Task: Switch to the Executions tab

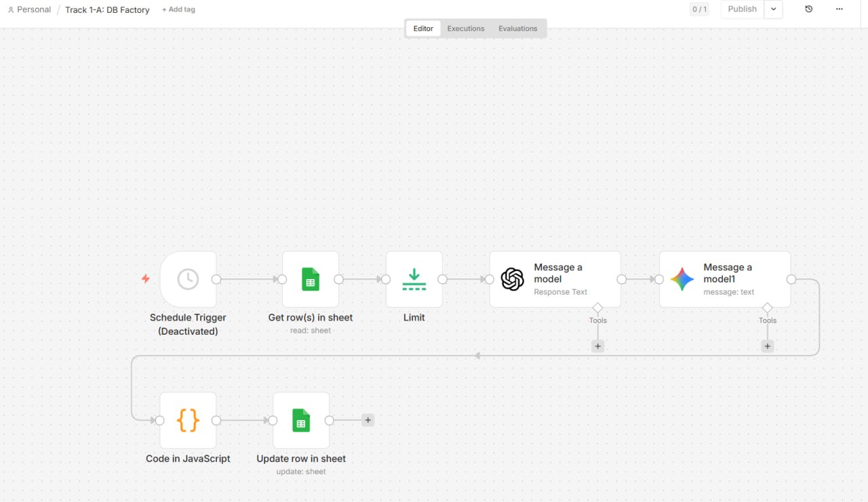Action: [x=466, y=28]
